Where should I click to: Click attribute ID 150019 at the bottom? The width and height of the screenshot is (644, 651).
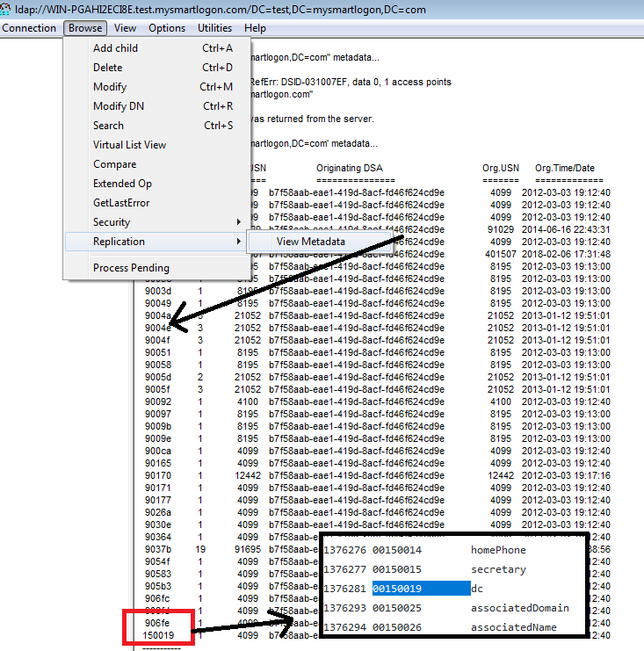[158, 635]
